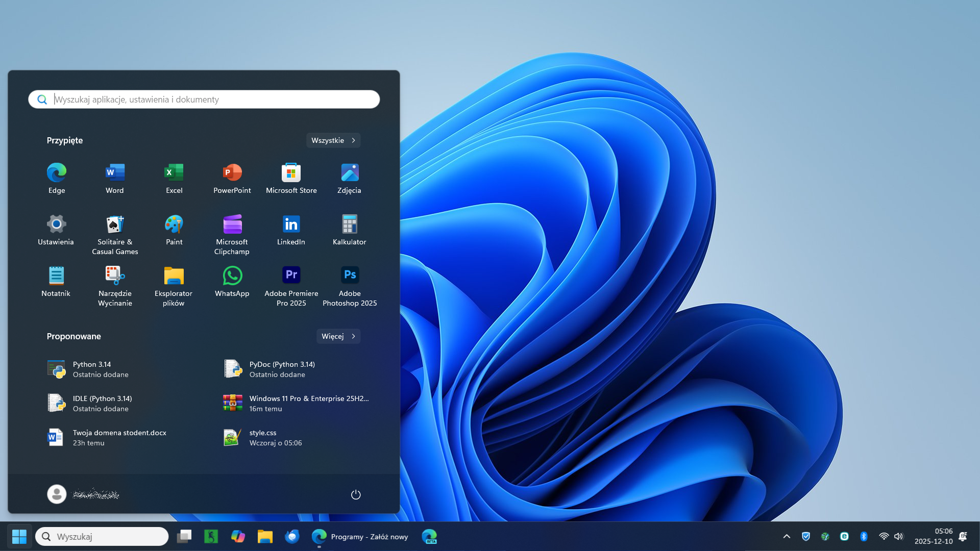Open Microsoft Clipchamp icon
980x551 pixels.
[232, 224]
